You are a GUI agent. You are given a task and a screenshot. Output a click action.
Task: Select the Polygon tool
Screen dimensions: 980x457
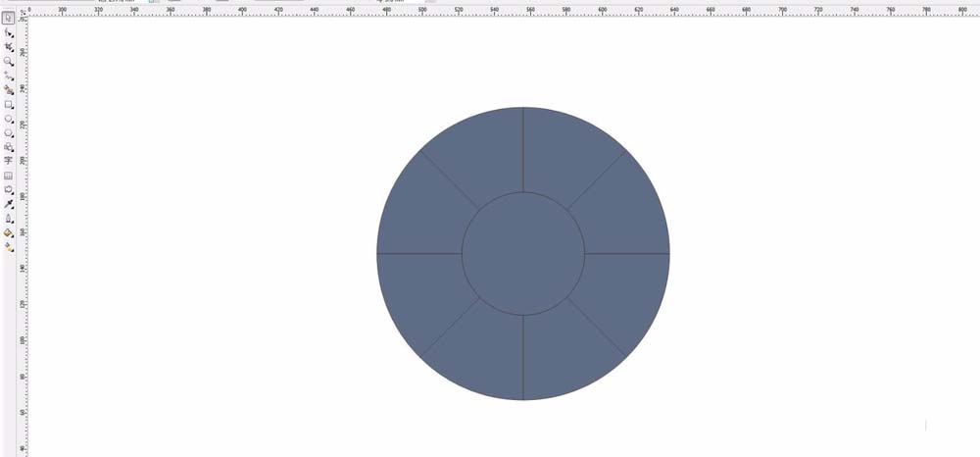click(9, 133)
